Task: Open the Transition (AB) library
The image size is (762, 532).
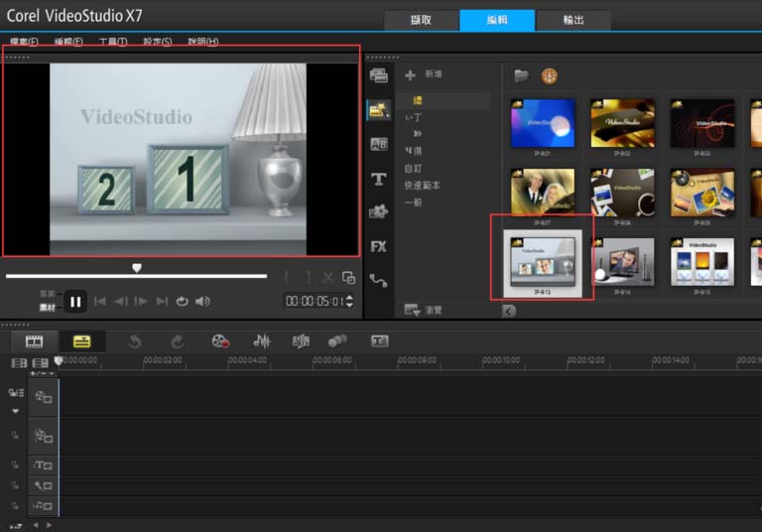Action: pyautogui.click(x=379, y=144)
